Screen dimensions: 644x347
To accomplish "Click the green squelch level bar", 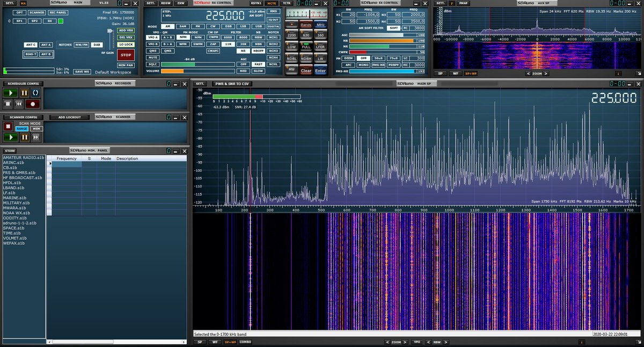I will [x=198, y=64].
